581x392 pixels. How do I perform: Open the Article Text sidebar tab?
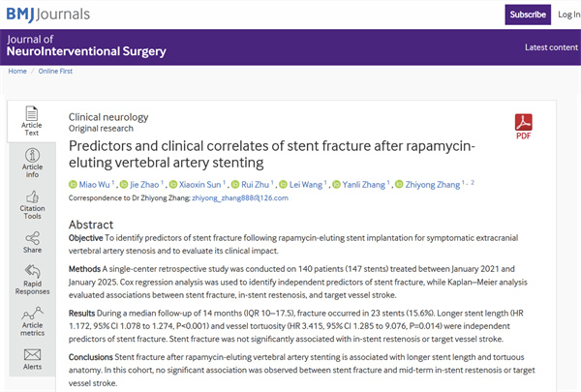(x=31, y=121)
